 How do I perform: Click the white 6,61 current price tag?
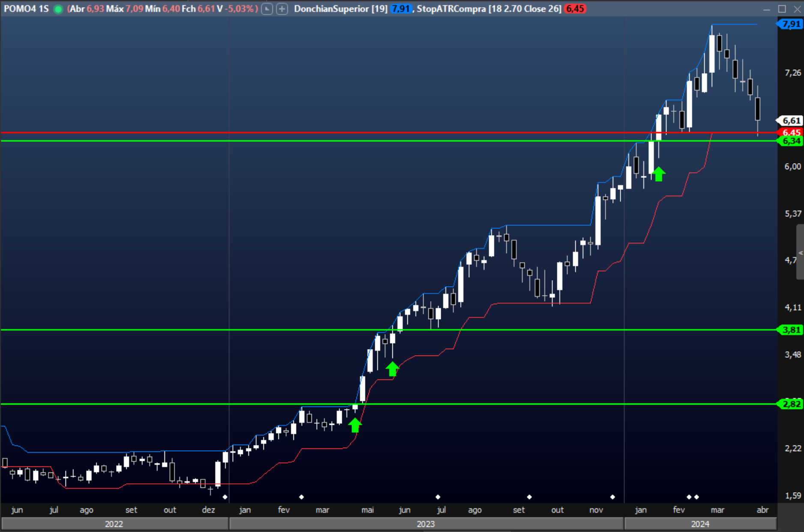click(x=791, y=121)
